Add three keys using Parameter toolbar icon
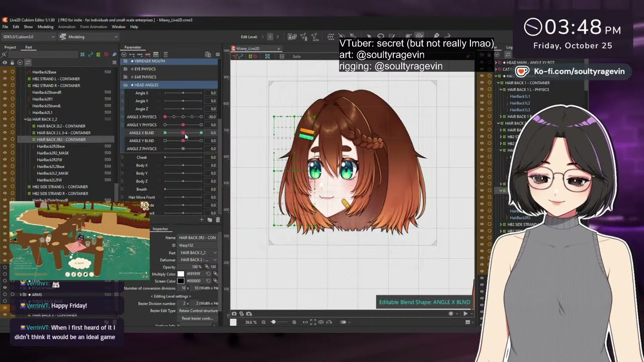Viewport: 644px width, 362px height. click(x=140, y=54)
